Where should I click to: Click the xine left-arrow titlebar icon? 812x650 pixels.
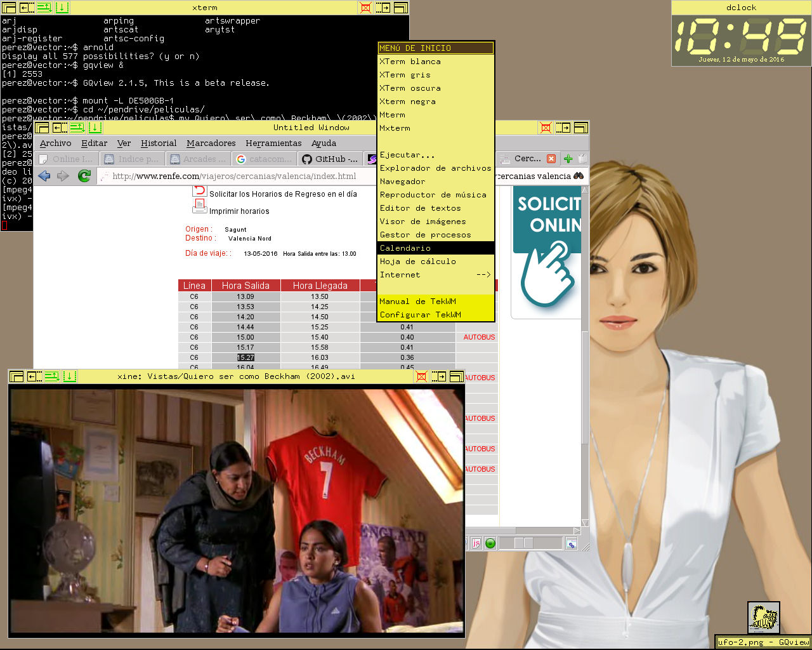[x=34, y=376]
